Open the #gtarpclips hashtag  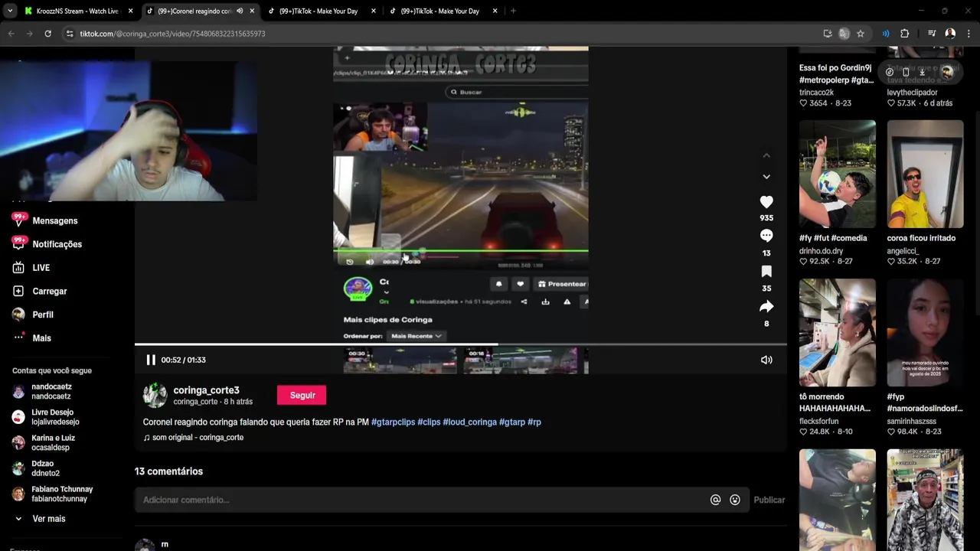coord(393,422)
